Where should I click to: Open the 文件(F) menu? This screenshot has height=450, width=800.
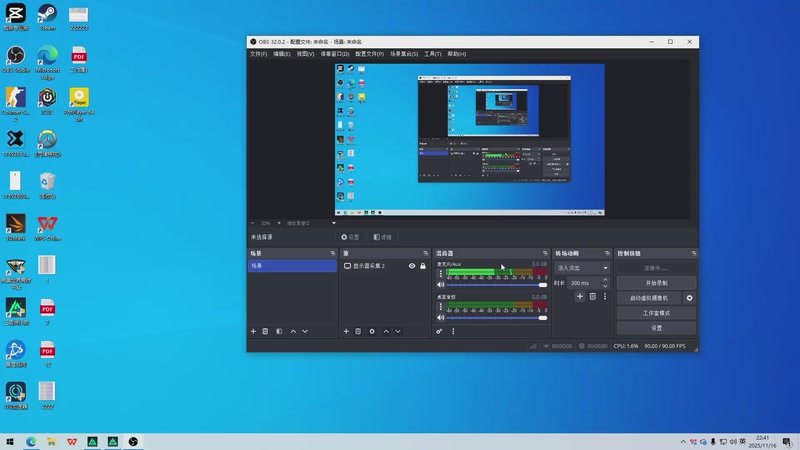click(258, 54)
